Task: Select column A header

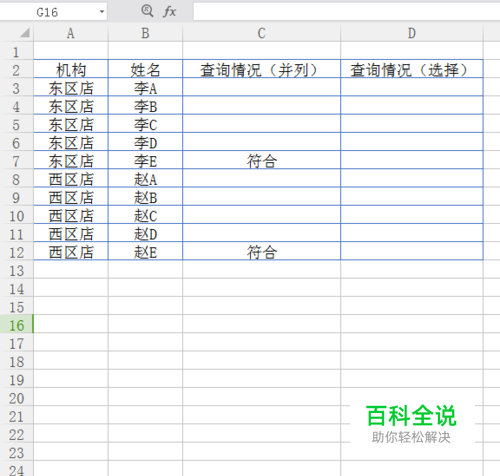Action: (x=71, y=33)
